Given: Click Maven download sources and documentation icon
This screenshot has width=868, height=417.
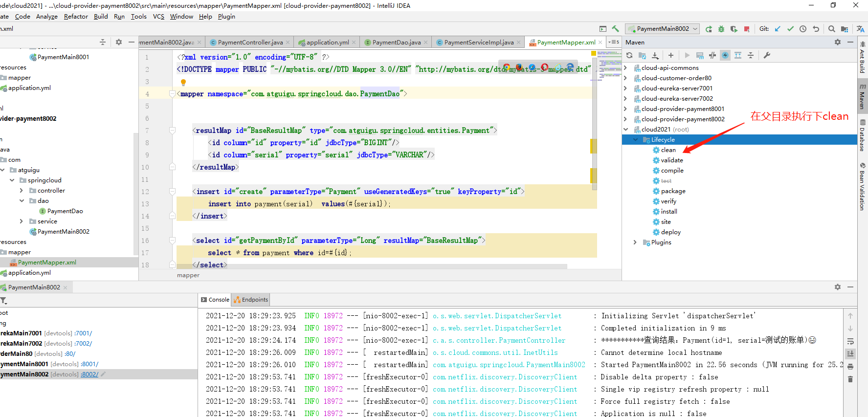Looking at the screenshot, I should pyautogui.click(x=655, y=55).
